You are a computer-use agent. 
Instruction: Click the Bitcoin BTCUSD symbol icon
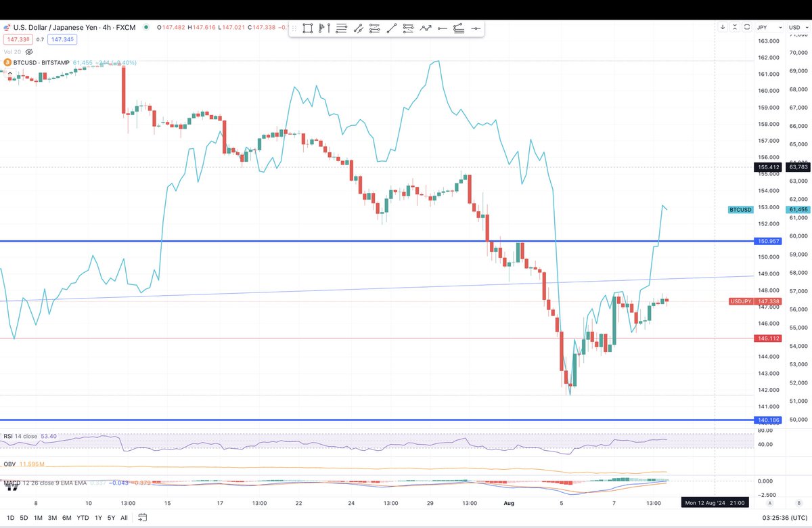click(8, 62)
